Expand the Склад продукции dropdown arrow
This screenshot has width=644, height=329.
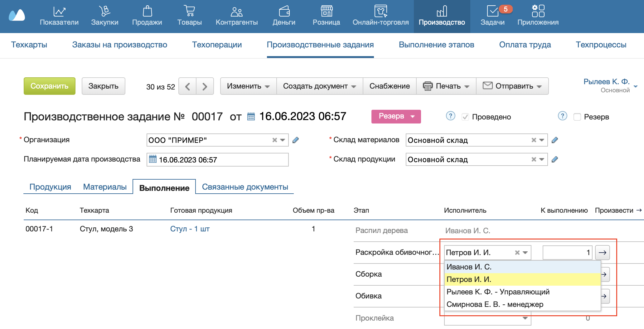coord(542,159)
